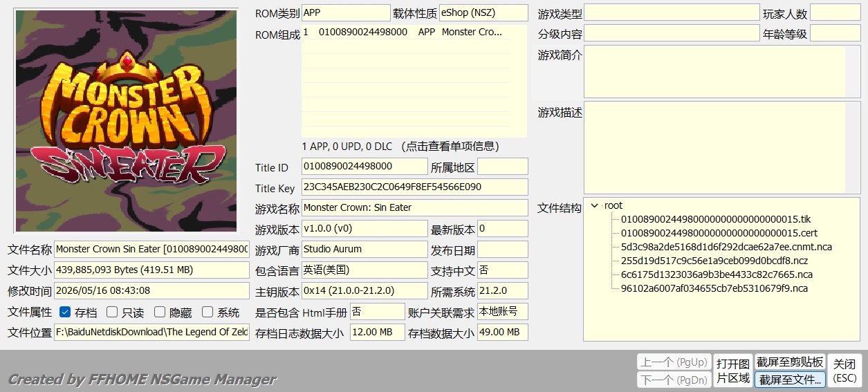Select 6c6175d1323036a9b3be4433c82c7665.nca
Screen dimensions: 868x392
pyautogui.click(x=717, y=274)
